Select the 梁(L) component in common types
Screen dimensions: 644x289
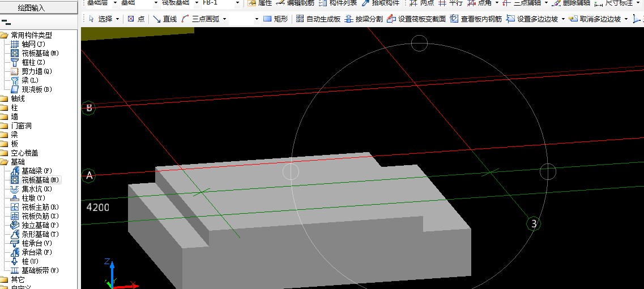click(25, 80)
